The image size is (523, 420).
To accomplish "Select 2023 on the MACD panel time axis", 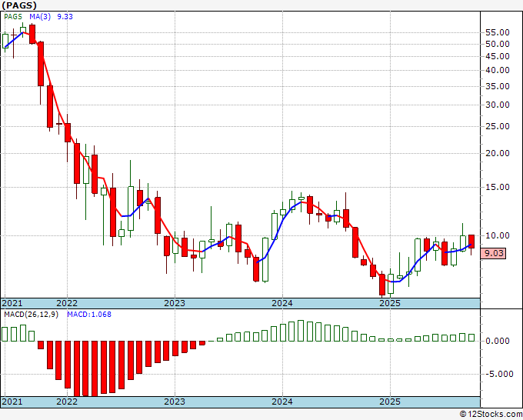I will point(175,402).
